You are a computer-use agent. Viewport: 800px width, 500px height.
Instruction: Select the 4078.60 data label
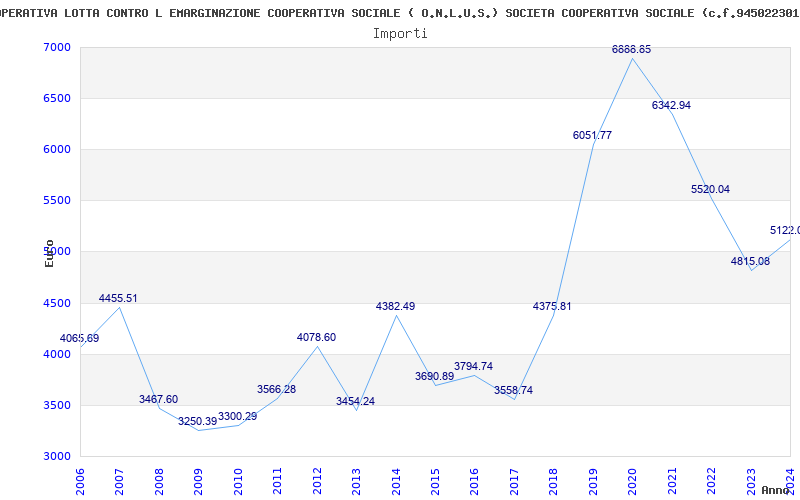pyautogui.click(x=316, y=337)
